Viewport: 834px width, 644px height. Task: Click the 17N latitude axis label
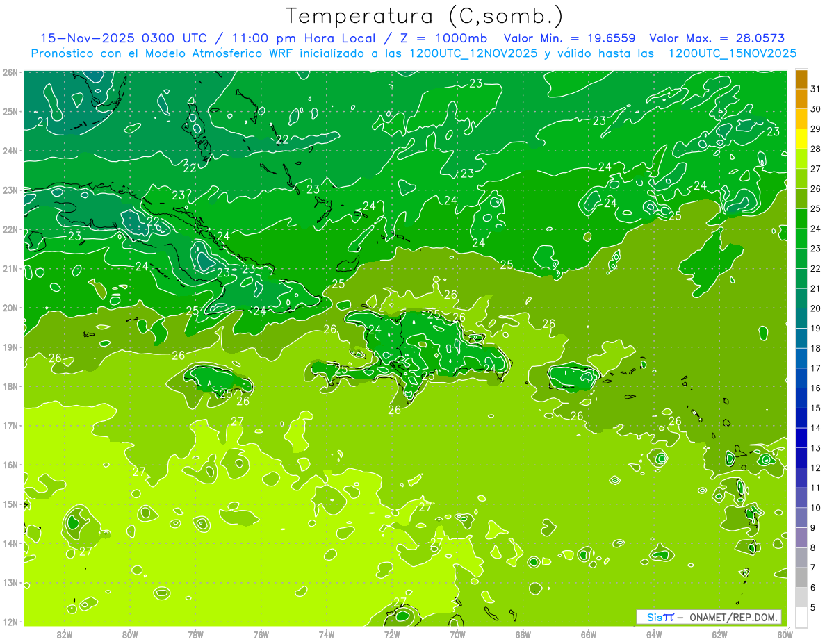click(10, 426)
